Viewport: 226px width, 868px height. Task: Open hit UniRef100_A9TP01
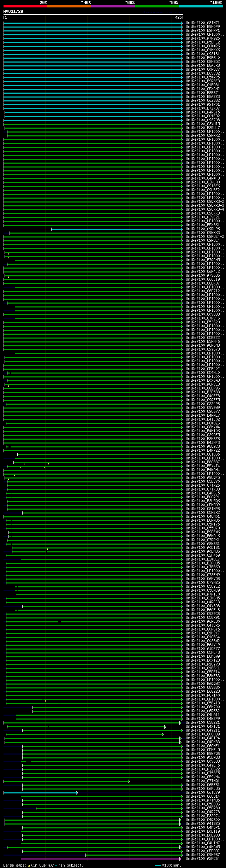203,105
